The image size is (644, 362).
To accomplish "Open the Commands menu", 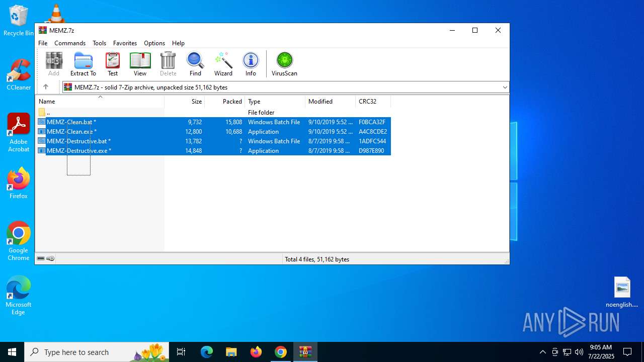I will click(x=70, y=43).
